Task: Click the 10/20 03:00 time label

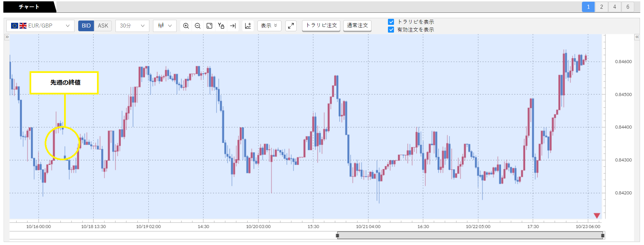Action: click(258, 227)
